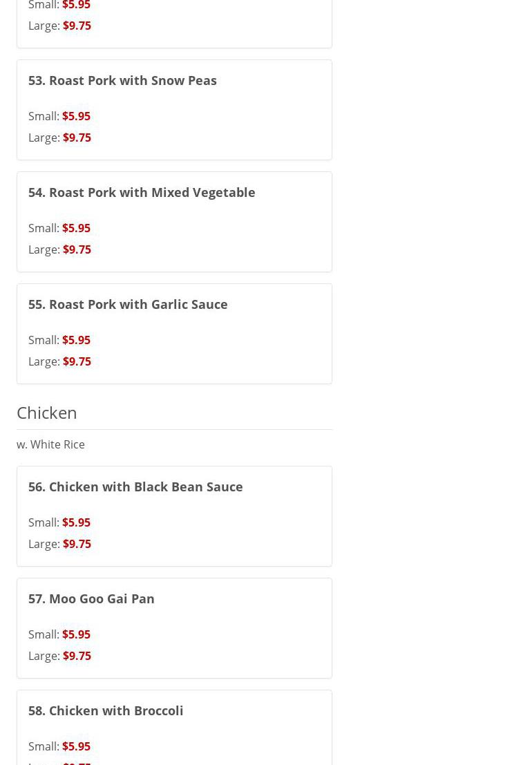Viewport: 532px width, 765px height.
Task: Choose Chicken with Black Bean Sauce
Action: tap(135, 487)
